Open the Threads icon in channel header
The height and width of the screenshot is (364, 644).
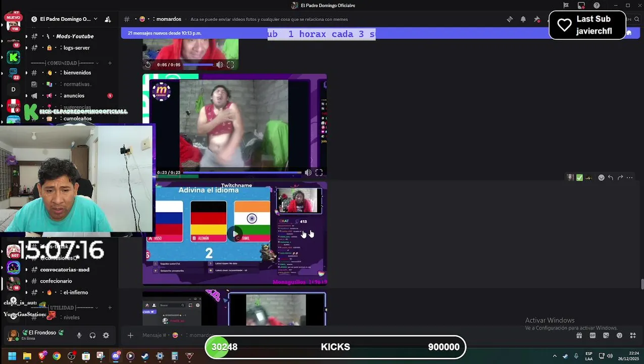[510, 19]
